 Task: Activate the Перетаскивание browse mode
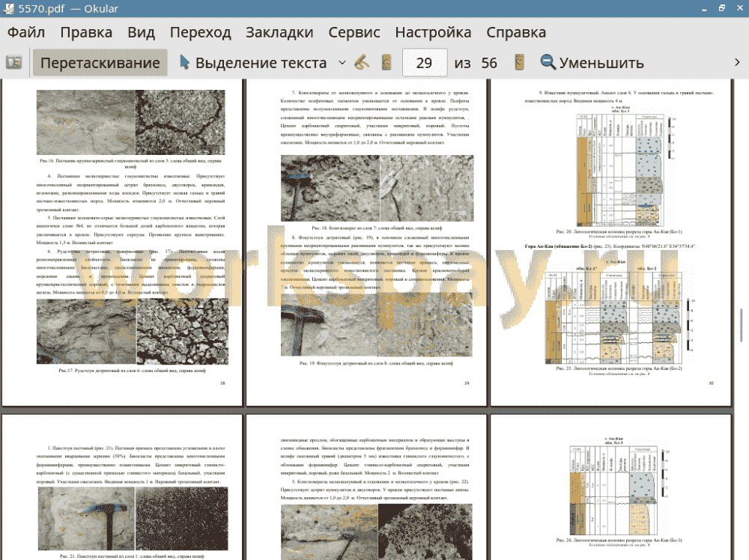pos(100,63)
